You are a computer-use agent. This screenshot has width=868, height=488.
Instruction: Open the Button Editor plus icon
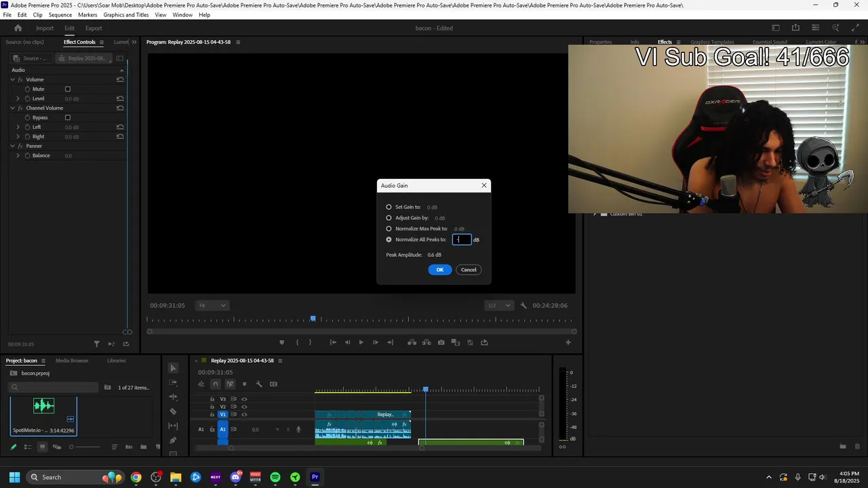coord(568,342)
